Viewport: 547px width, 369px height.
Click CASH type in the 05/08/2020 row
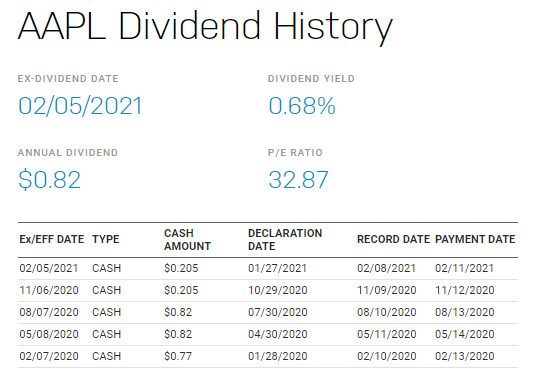(x=106, y=334)
